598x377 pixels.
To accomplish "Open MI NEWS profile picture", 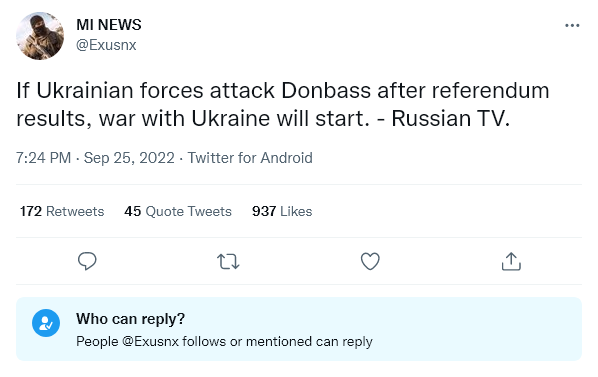I will 40,36.
